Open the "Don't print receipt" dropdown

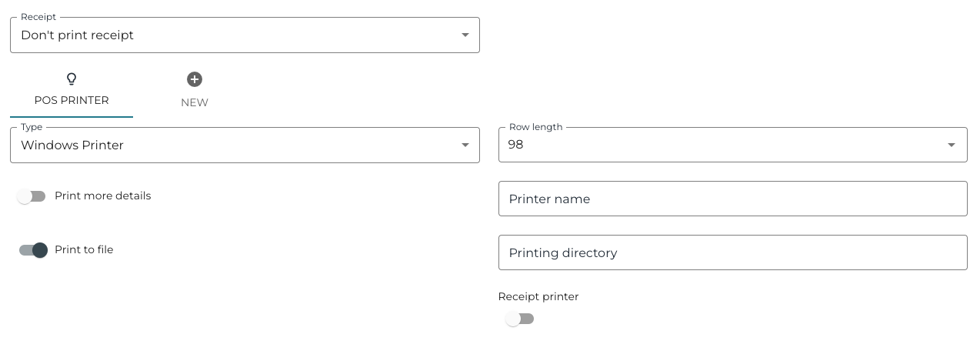pos(231,35)
